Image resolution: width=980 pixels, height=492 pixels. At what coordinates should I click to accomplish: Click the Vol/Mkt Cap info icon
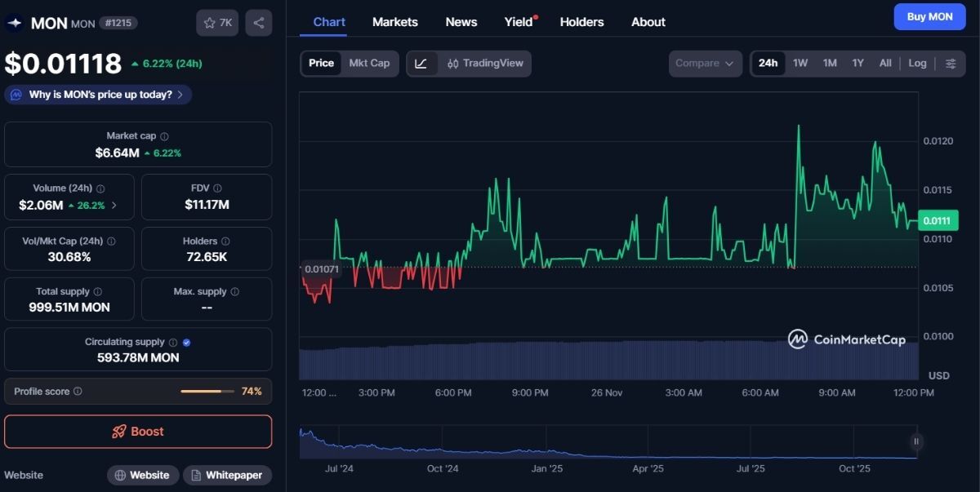[111, 242]
